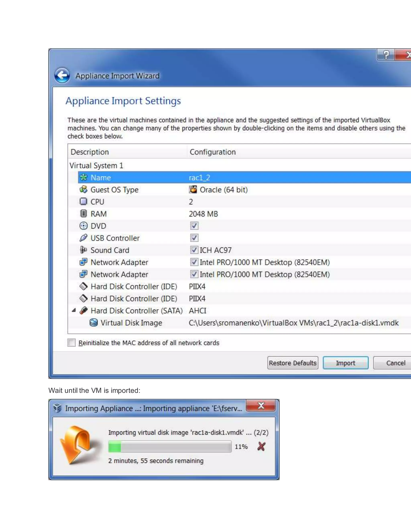Collapse the Hard Disk Controller (SATA) node

[x=74, y=310]
